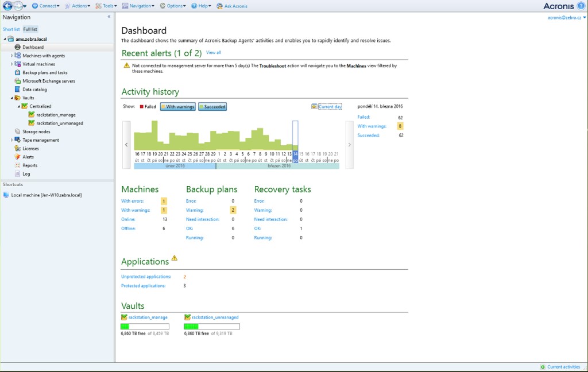Click View all recent alerts link
588x372 pixels.
click(214, 52)
